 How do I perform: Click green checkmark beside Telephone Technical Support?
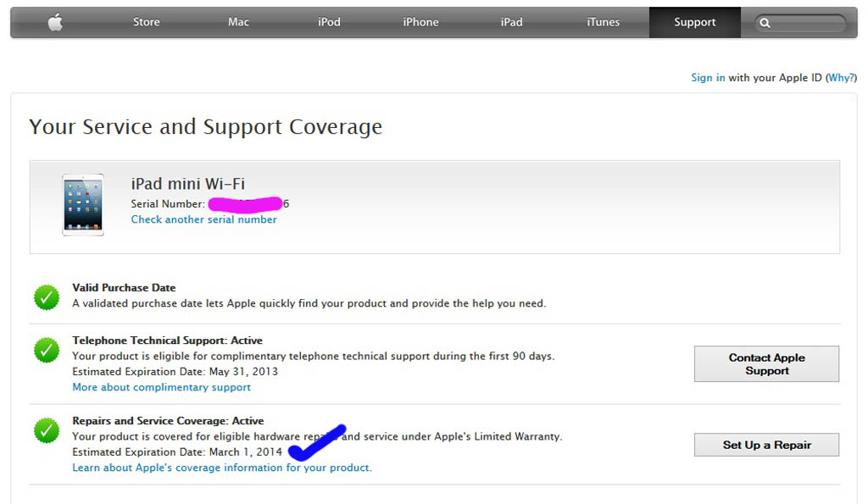[x=47, y=350]
